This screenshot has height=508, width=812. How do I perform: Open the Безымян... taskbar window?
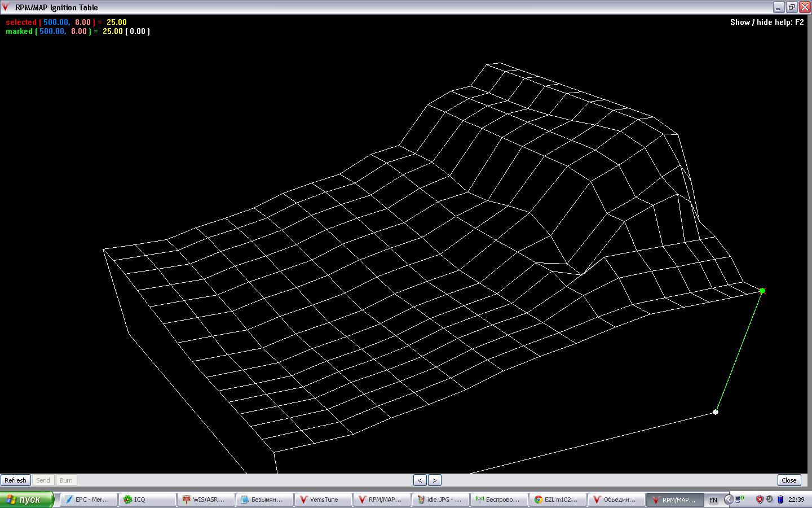(265, 500)
